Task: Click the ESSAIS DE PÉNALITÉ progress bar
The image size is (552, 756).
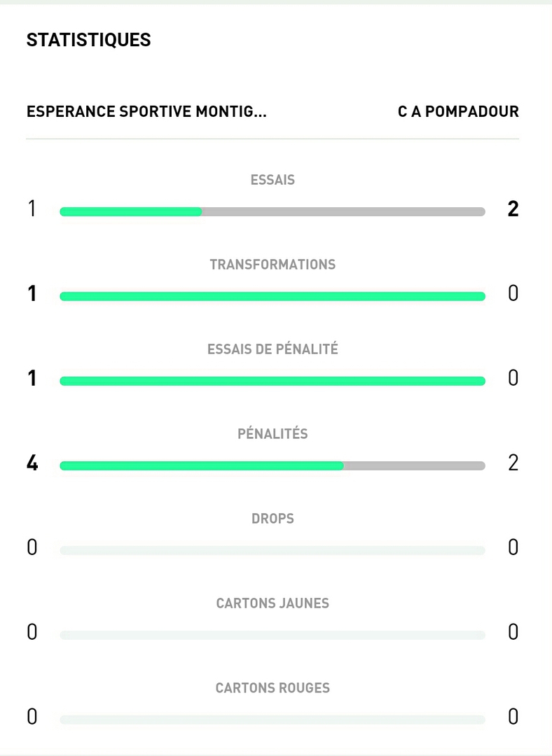Action: pyautogui.click(x=272, y=381)
